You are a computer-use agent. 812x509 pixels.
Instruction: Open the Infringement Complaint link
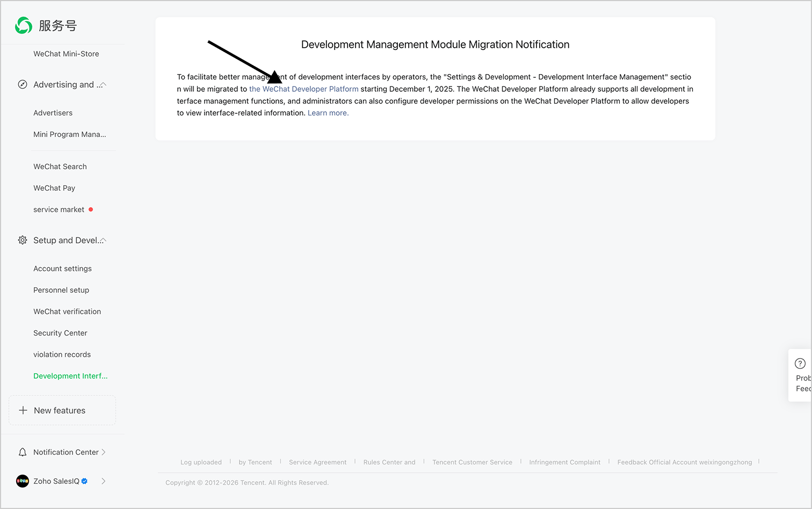[565, 462]
